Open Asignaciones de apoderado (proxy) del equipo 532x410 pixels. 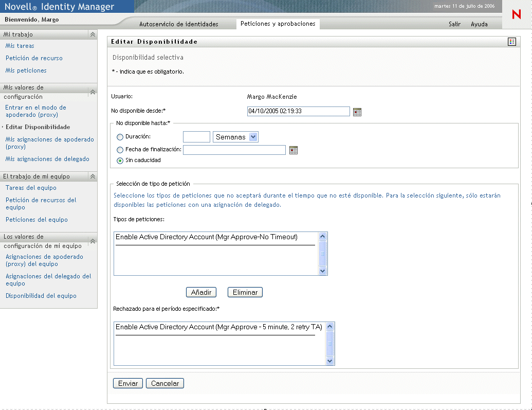tap(44, 260)
